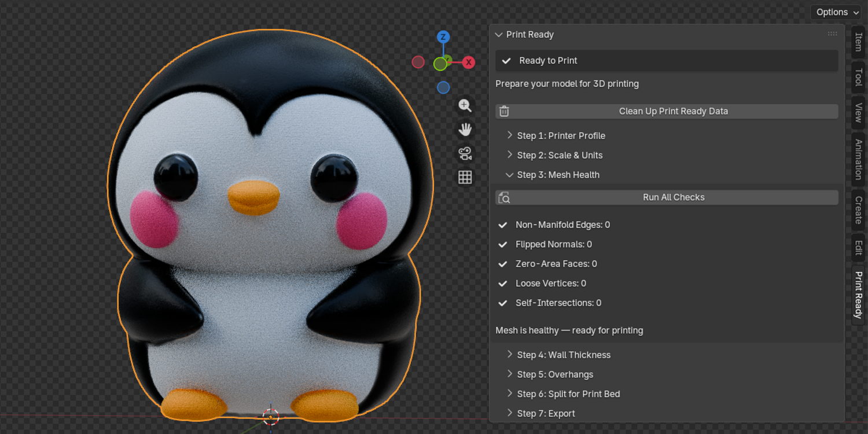Click the negative Z axis gizmo circle
This screenshot has width=868, height=434.
(443, 87)
